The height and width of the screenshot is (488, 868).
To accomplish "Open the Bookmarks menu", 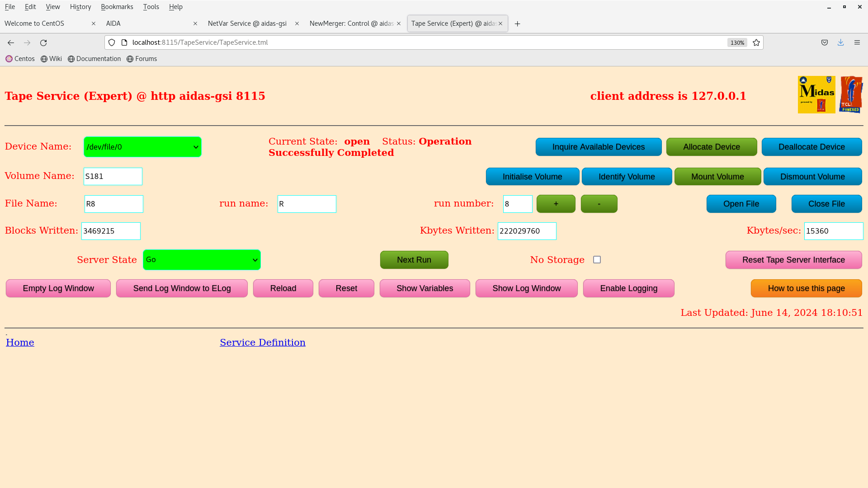I will pyautogui.click(x=117, y=7).
